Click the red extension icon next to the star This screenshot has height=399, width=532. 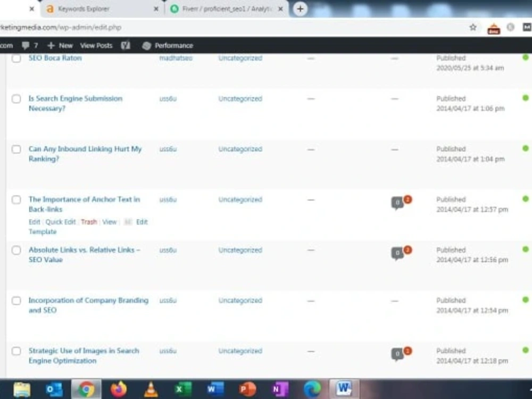pos(494,29)
